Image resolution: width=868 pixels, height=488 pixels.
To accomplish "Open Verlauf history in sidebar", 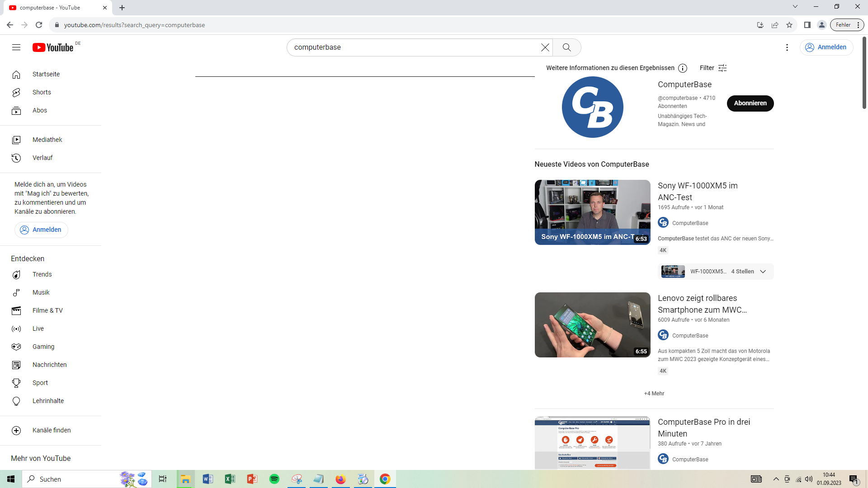I will pyautogui.click(x=42, y=158).
